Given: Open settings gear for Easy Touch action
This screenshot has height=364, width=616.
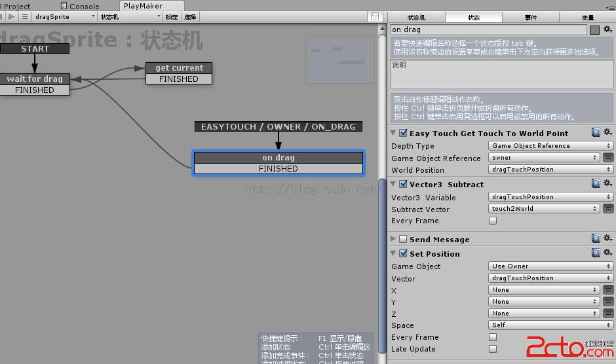Looking at the screenshot, I should coord(607,132).
